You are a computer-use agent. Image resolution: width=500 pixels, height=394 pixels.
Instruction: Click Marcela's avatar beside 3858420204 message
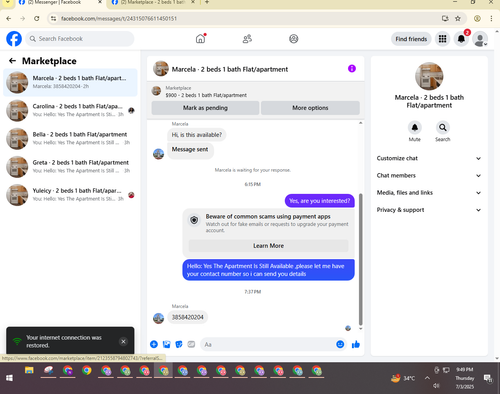(x=158, y=318)
